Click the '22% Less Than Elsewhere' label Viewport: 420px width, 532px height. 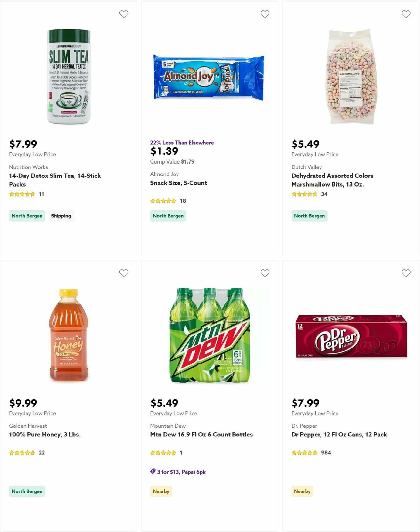(182, 142)
